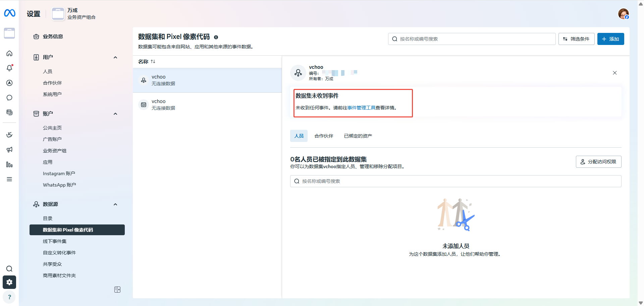Open the 事件管理工具 link
644x306 pixels.
point(361,108)
